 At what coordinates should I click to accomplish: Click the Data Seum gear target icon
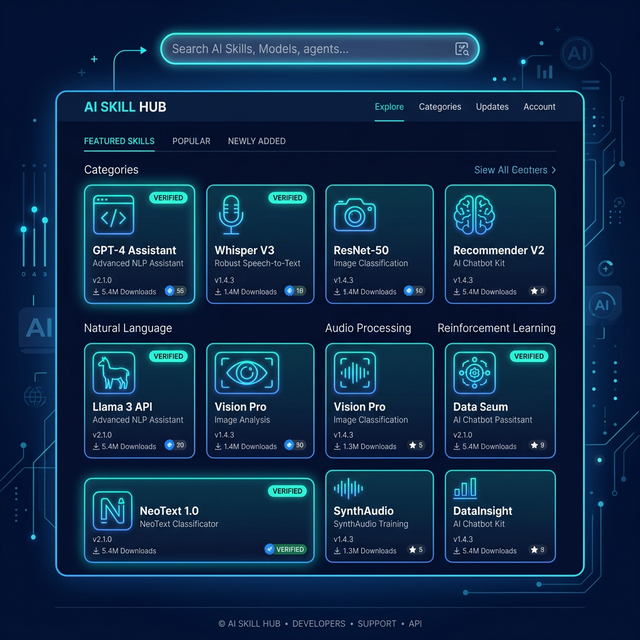(474, 373)
